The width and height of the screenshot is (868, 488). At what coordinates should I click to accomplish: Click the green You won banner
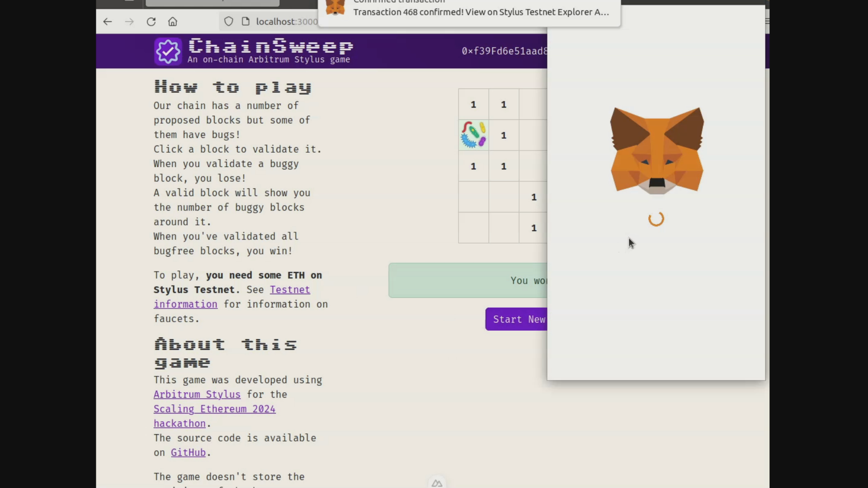click(468, 281)
